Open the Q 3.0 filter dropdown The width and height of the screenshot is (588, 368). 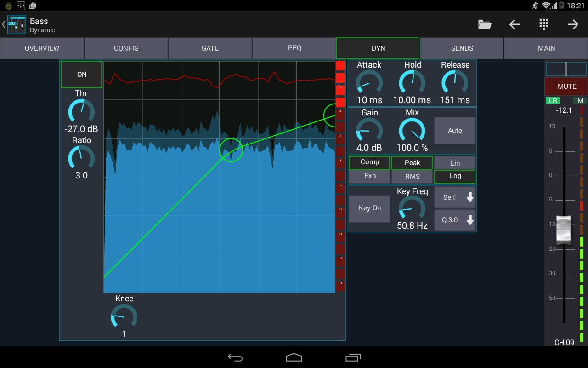[454, 220]
